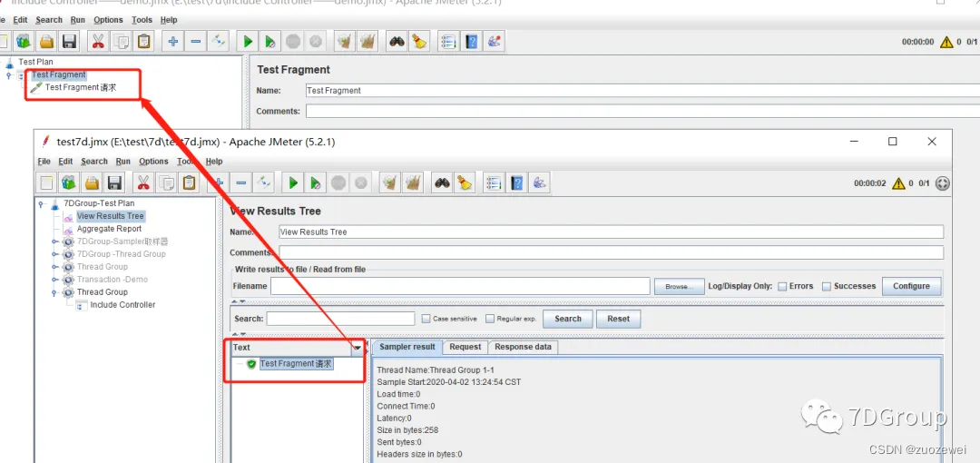The width and height of the screenshot is (980, 463).
Task: Click Help book icon in test7d window
Action: pyautogui.click(x=517, y=183)
